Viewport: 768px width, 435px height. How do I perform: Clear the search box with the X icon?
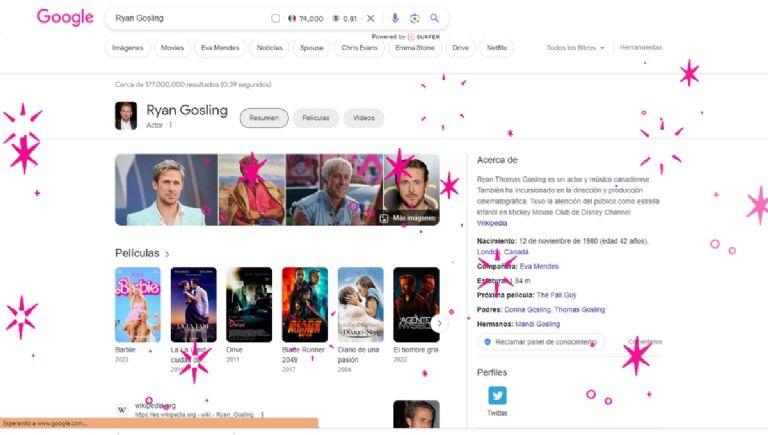[371, 18]
